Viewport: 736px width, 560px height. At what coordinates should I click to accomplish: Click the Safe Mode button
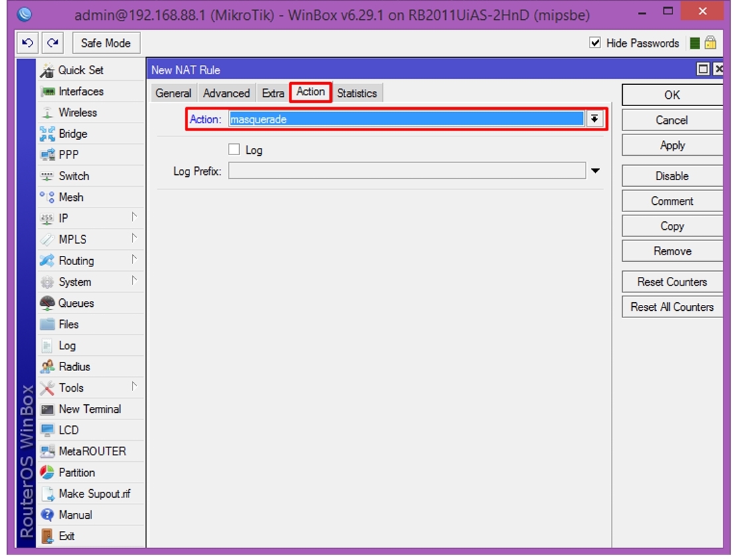pyautogui.click(x=106, y=43)
